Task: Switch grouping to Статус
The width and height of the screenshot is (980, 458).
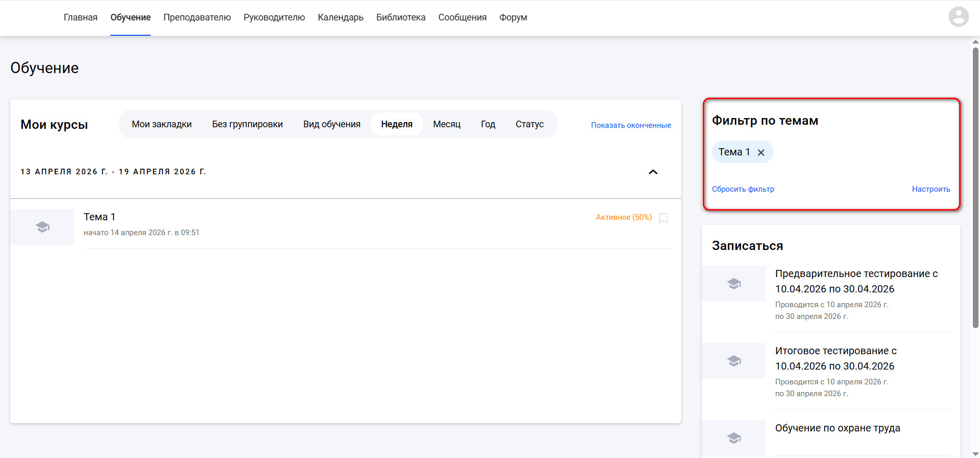Action: point(530,124)
